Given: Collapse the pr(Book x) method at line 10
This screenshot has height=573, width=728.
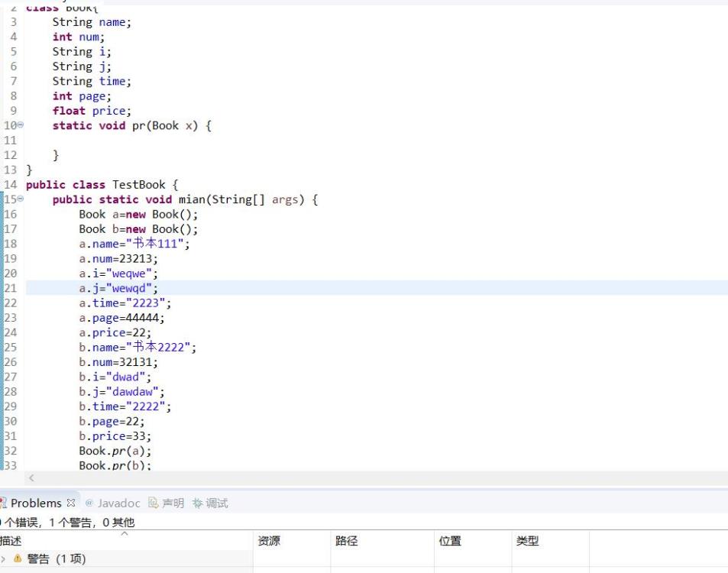Looking at the screenshot, I should pos(21,125).
